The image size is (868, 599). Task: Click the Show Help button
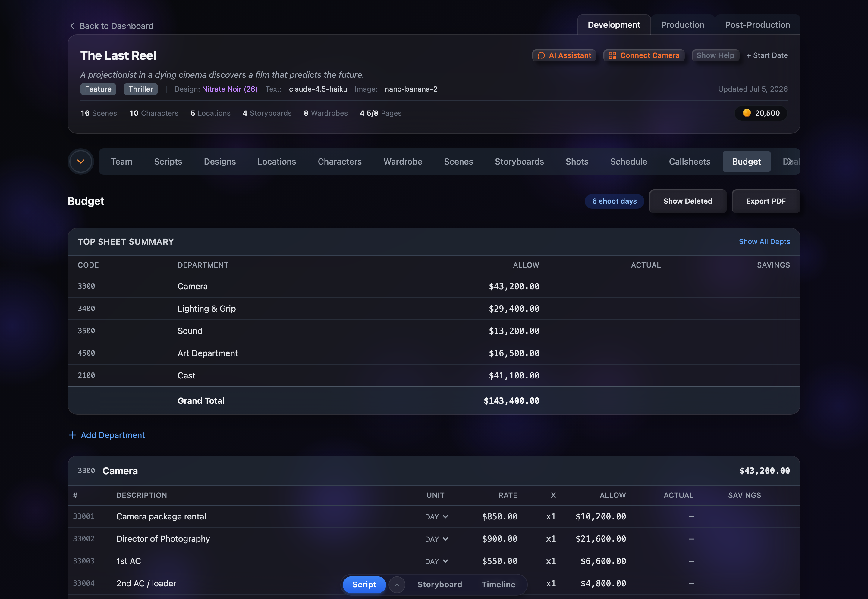coord(715,55)
